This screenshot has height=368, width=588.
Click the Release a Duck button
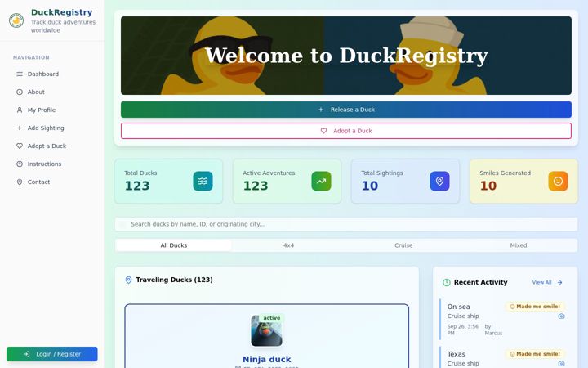pyautogui.click(x=346, y=110)
